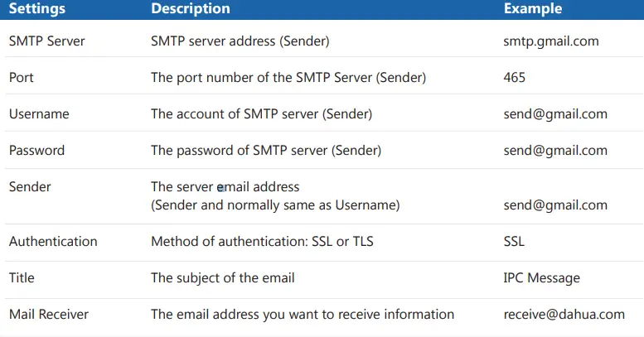This screenshot has height=337, width=644.
Task: Select the Sender setting label
Action: tap(30, 187)
